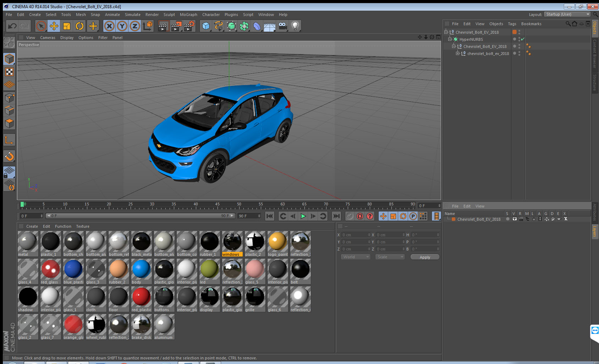This screenshot has height=364, width=599.
Task: Open Material manager Texture menu
Action: (x=83, y=226)
